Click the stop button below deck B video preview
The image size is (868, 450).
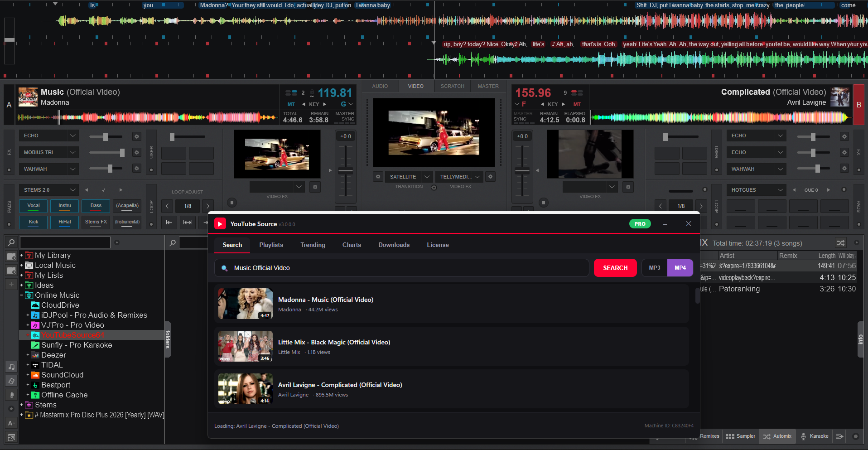[544, 203]
